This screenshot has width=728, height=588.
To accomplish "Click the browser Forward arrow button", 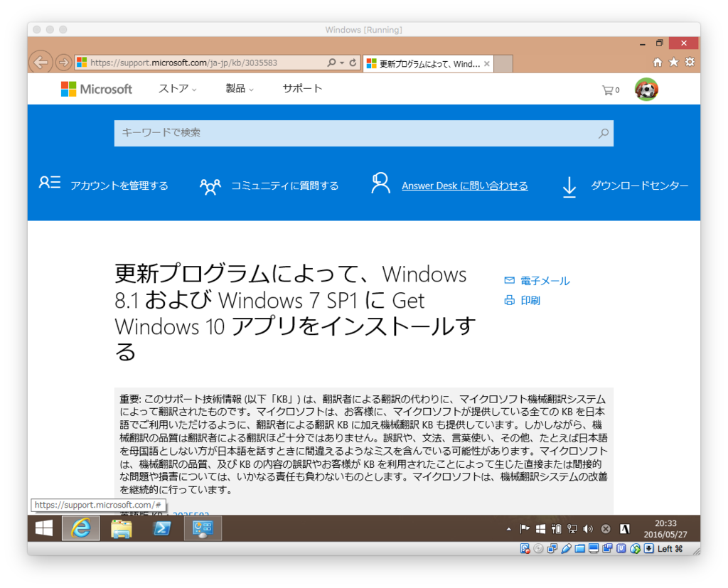I will [63, 63].
